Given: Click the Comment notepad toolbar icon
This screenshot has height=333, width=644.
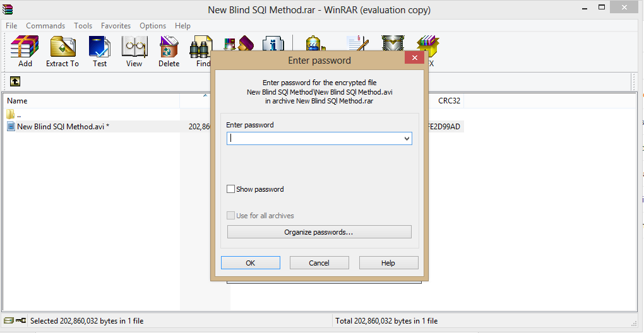Looking at the screenshot, I should click(357, 43).
